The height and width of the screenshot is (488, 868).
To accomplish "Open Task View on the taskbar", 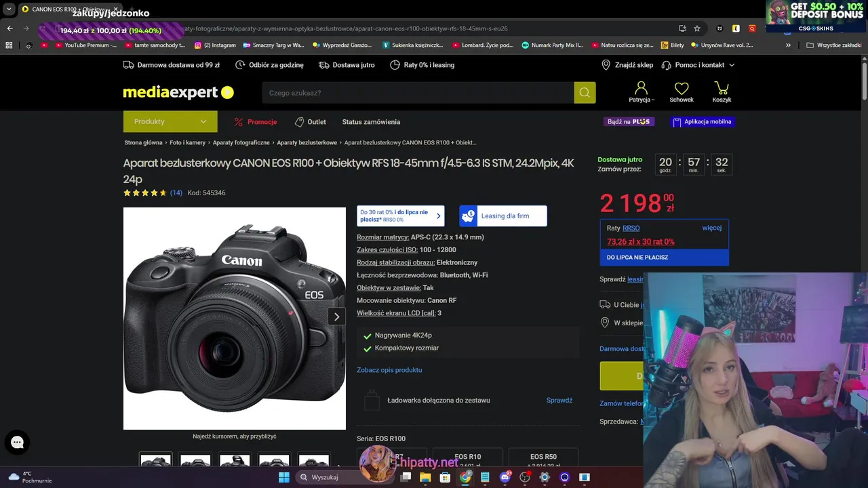I will pyautogui.click(x=406, y=477).
